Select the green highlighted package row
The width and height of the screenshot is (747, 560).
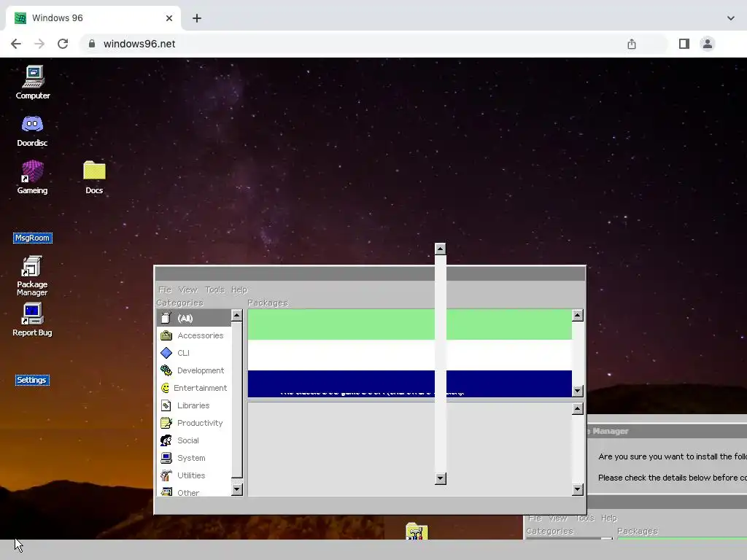click(x=410, y=324)
